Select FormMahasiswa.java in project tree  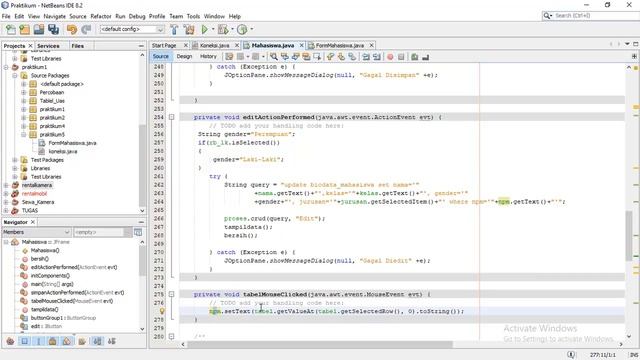[x=72, y=143]
